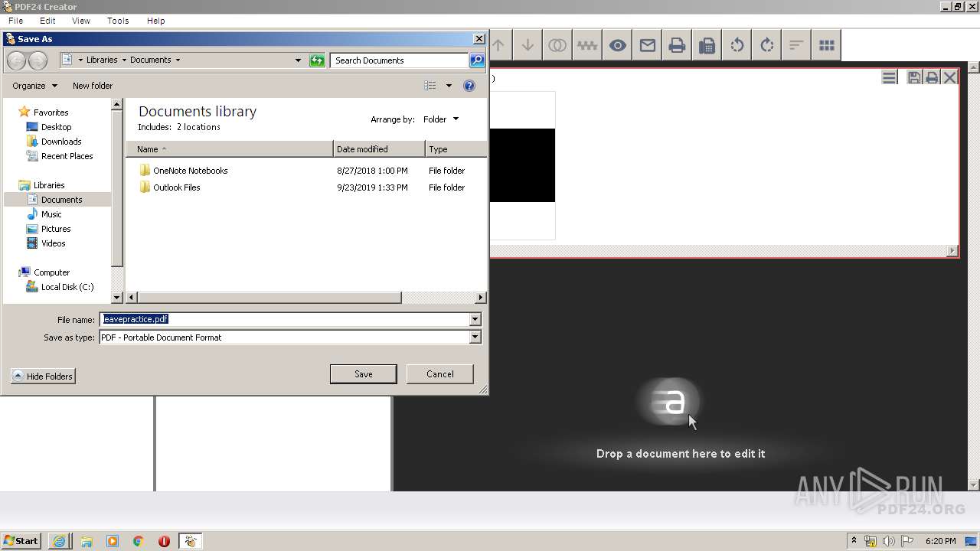This screenshot has width=980, height=551.
Task: Click the sort lines toolbar icon
Action: pyautogui.click(x=796, y=45)
